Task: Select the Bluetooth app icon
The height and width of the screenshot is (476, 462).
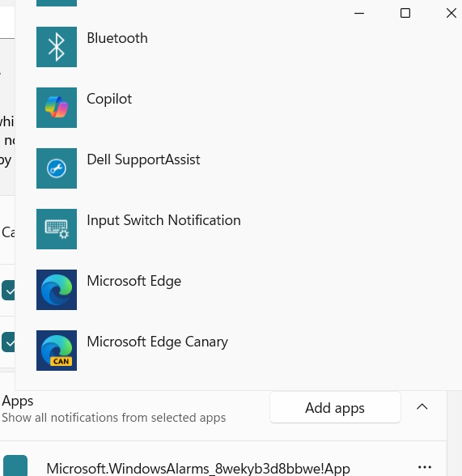Action: [x=57, y=47]
